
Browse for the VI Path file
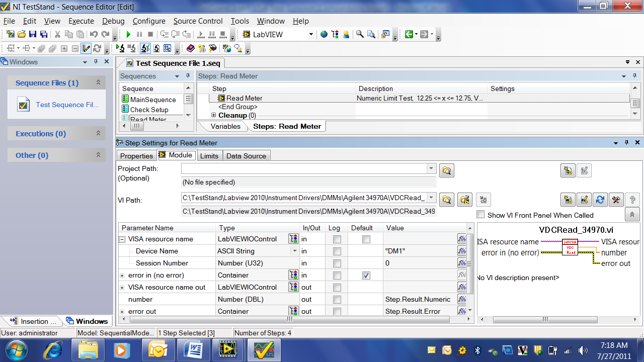[x=446, y=200]
